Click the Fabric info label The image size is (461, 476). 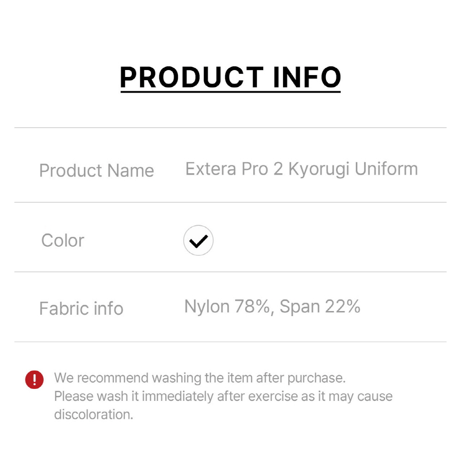pos(81,308)
